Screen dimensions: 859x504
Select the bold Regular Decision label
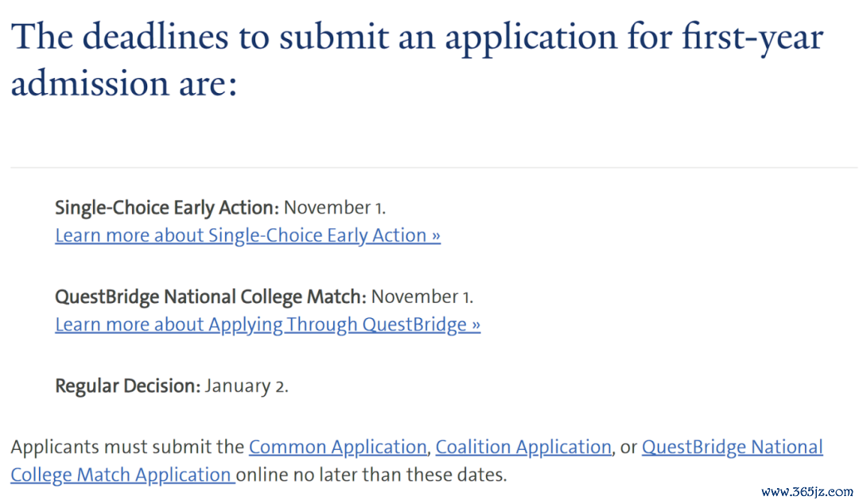tap(128, 386)
